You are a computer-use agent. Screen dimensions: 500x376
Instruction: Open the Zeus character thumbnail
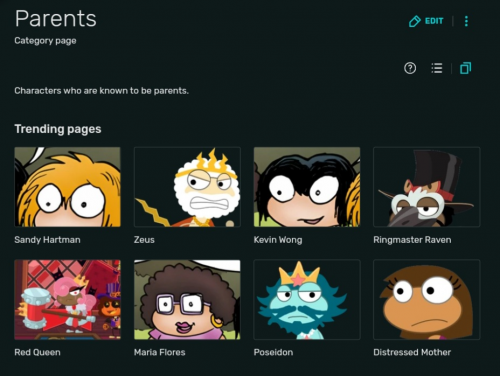click(x=187, y=187)
